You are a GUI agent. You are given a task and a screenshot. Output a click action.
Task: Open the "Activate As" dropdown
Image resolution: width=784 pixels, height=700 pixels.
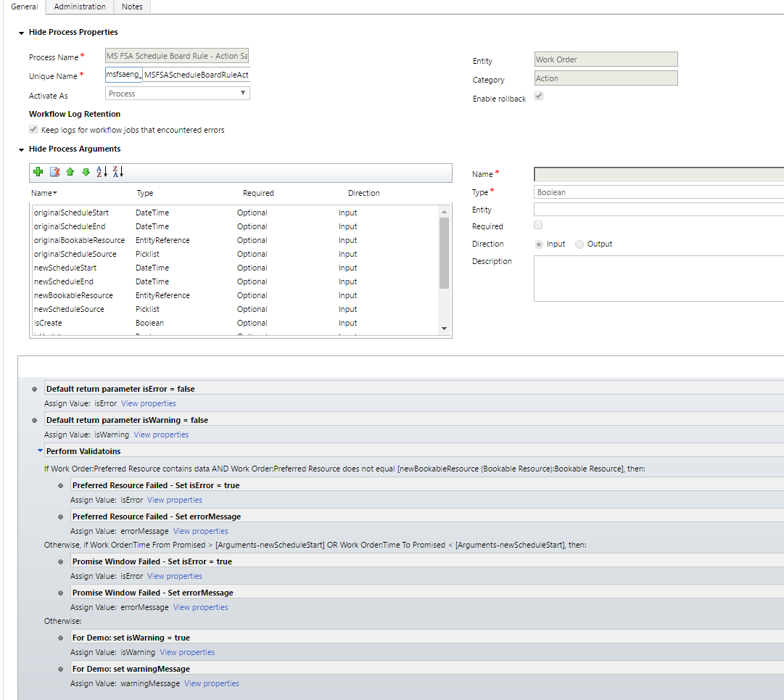tap(243, 93)
